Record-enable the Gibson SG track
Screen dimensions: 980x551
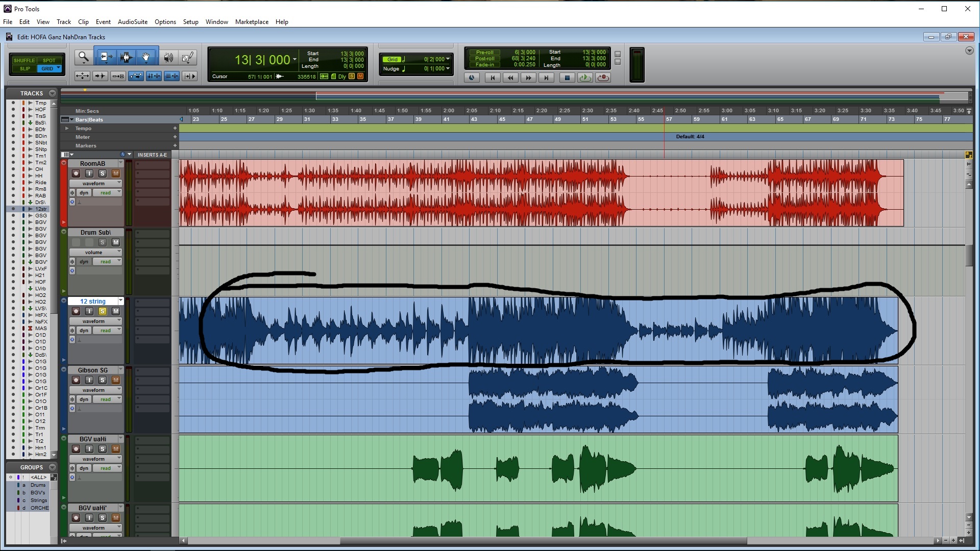click(x=76, y=380)
